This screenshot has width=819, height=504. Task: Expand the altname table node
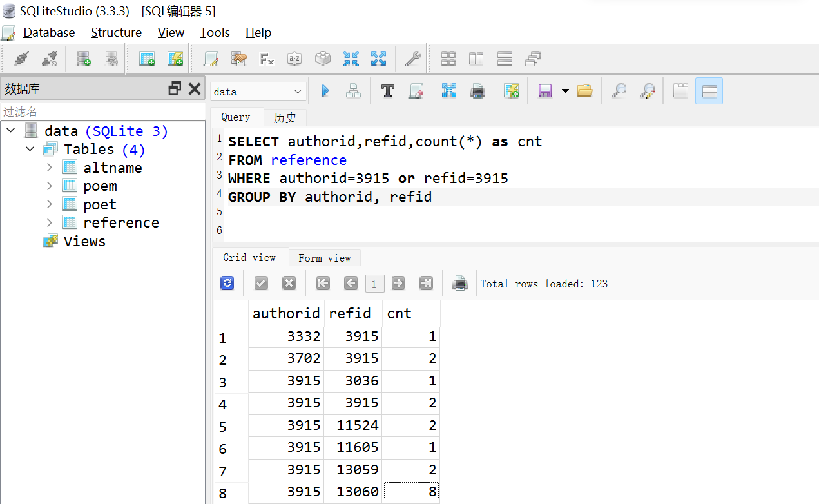coord(50,168)
